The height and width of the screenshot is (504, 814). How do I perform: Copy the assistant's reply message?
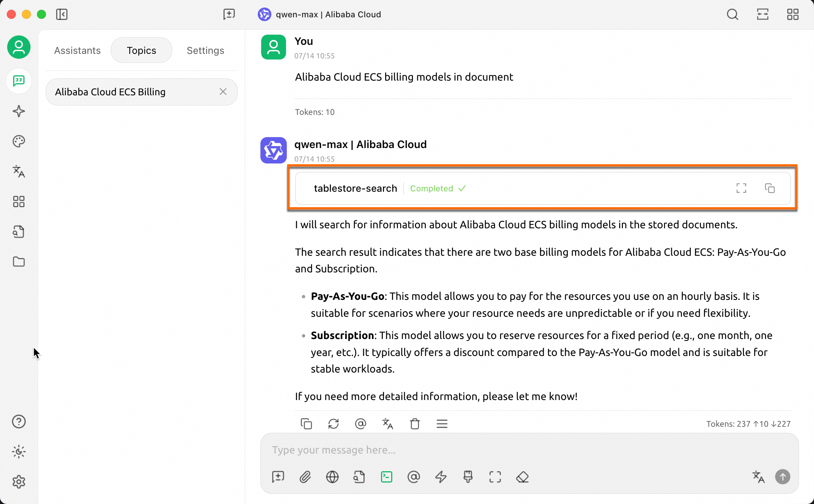pyautogui.click(x=306, y=424)
